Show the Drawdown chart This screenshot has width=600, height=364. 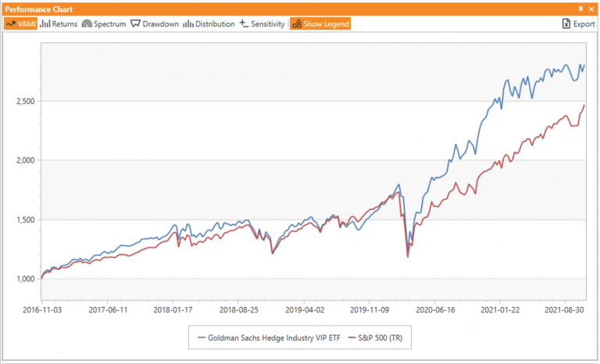155,24
